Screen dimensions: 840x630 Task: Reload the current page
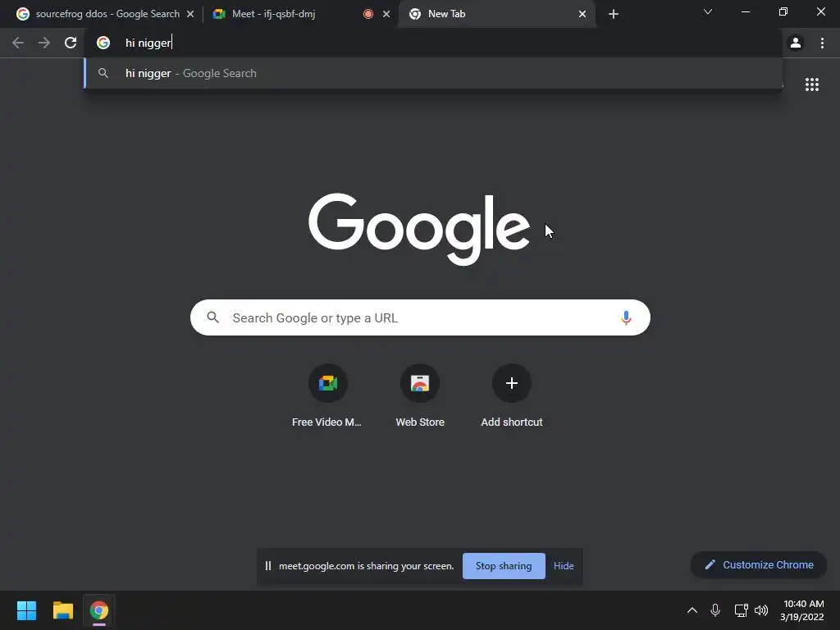71,43
